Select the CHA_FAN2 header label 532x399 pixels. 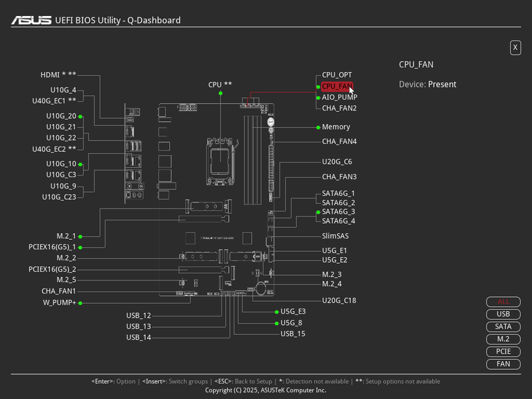pyautogui.click(x=339, y=108)
